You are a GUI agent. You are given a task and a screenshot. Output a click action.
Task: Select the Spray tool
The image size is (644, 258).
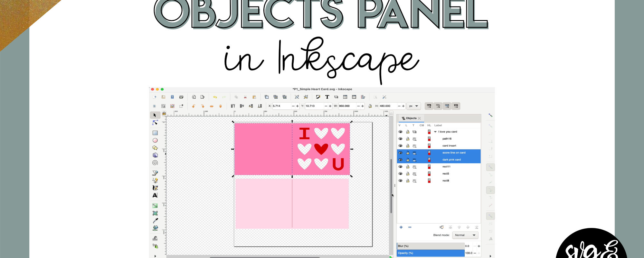(x=155, y=246)
